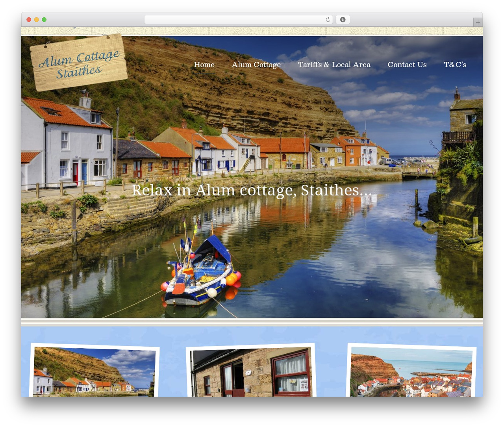Focus the browser address bar field
Viewport: 504px width, 427px height.
click(239, 20)
